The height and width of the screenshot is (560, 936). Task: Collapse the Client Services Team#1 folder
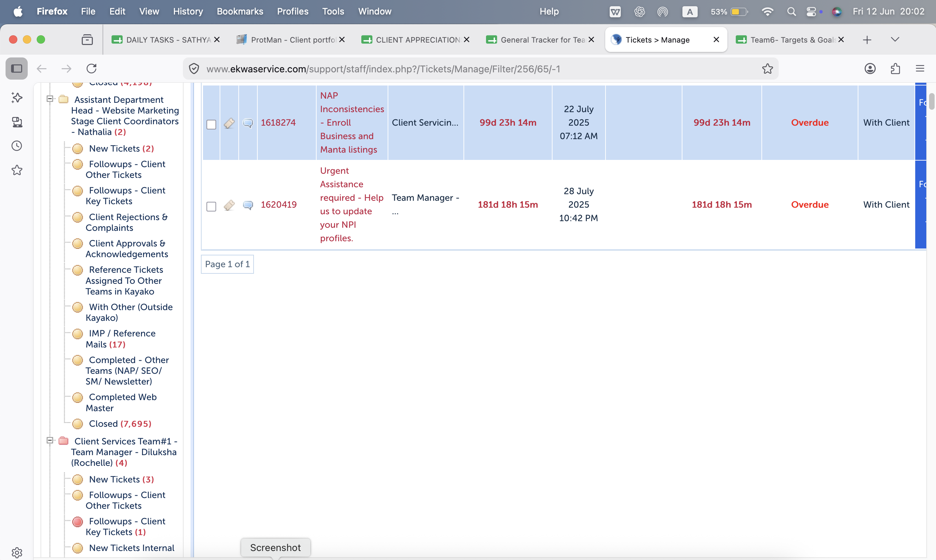coord(50,440)
